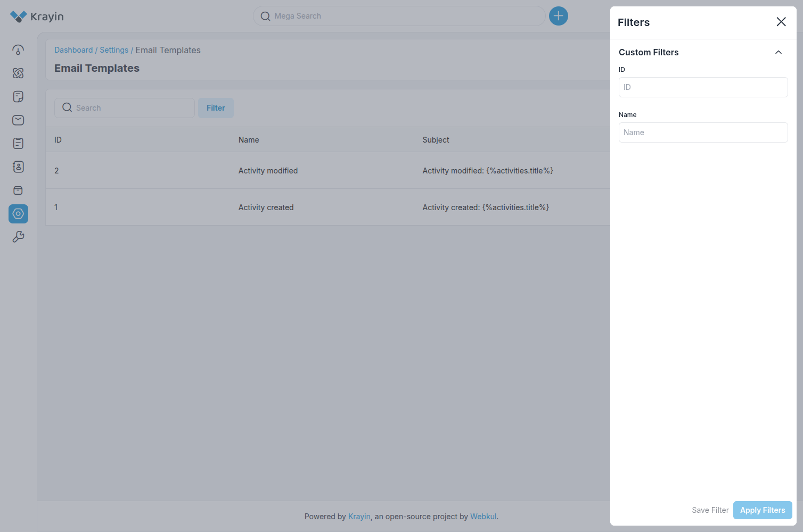This screenshot has height=532, width=803.
Task: Open the Dashboard sidebar icon
Action: coord(18,50)
